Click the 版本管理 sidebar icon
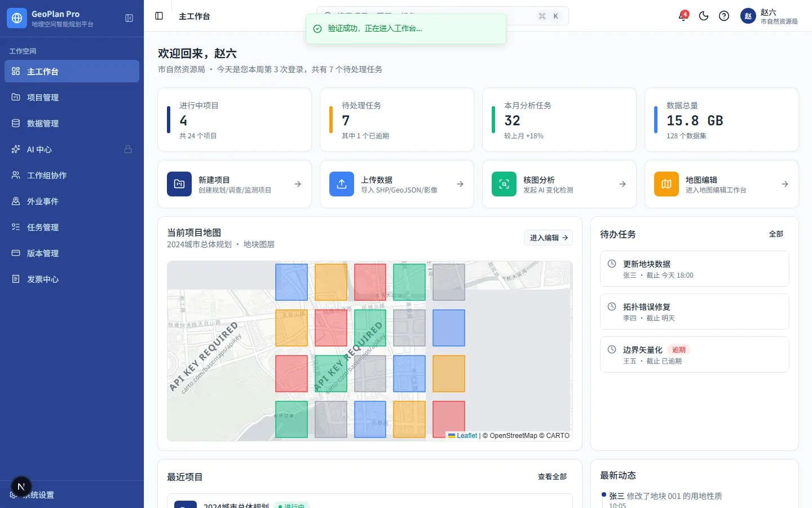This screenshot has height=508, width=812. (x=16, y=253)
